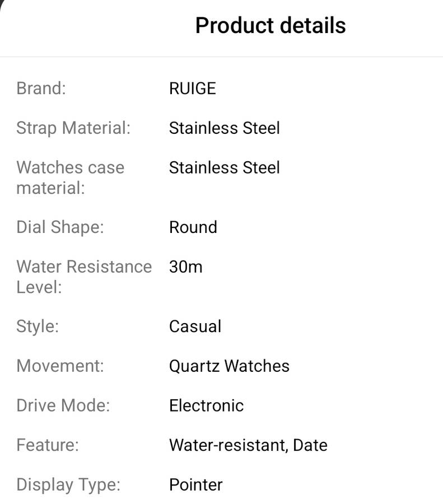
Task: Select the Water Resistance Level label
Action: (x=83, y=277)
